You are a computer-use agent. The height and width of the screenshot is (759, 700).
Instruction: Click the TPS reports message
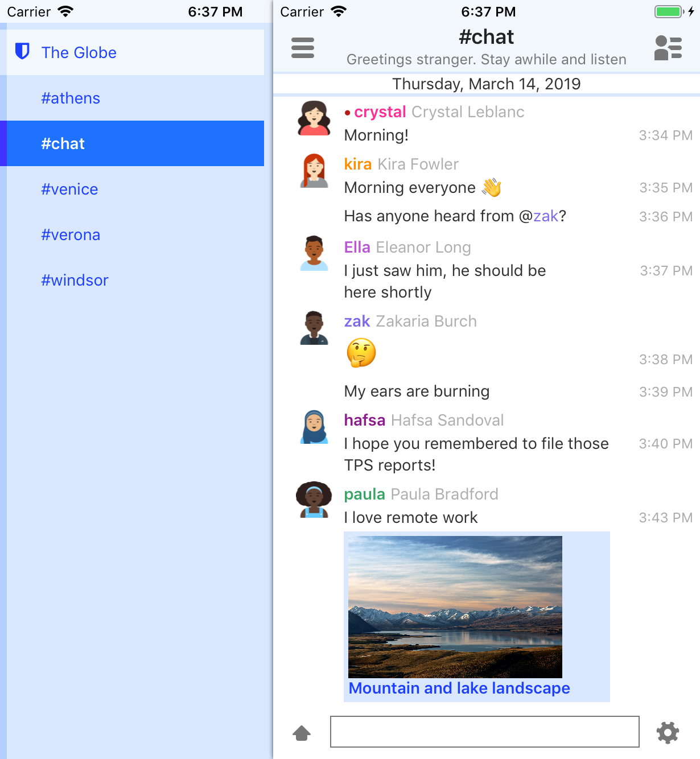pos(476,455)
